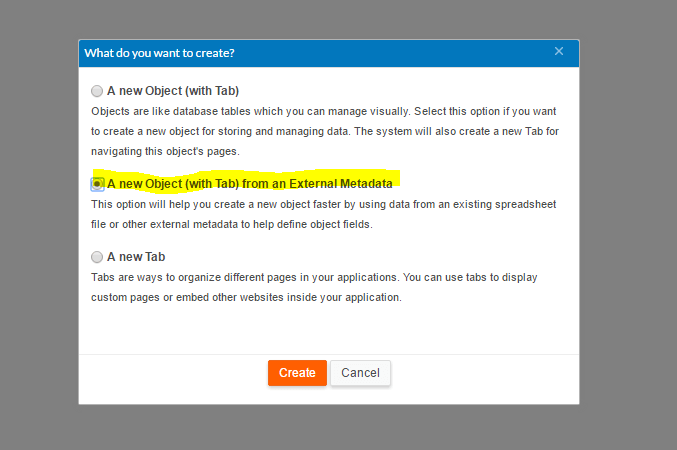
Task: Click the dialog footer left of Create
Action: [x=170, y=373]
